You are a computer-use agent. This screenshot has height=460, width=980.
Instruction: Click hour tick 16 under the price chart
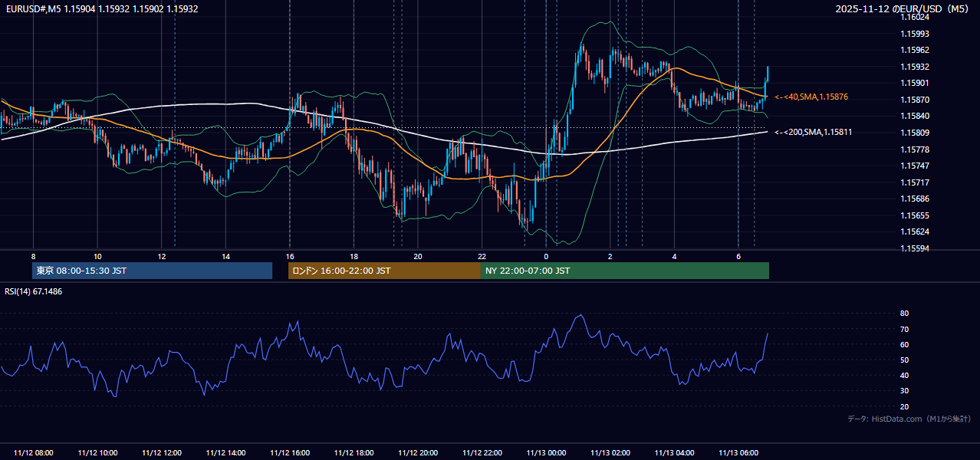click(290, 256)
